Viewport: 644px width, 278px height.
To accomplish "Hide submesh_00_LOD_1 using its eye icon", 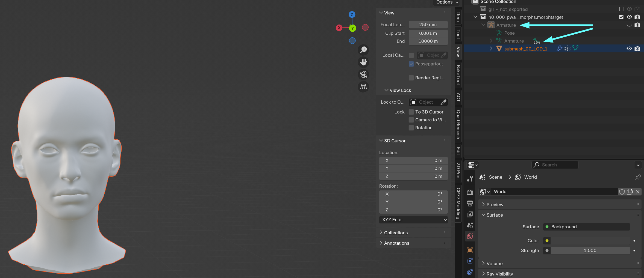I will point(629,49).
